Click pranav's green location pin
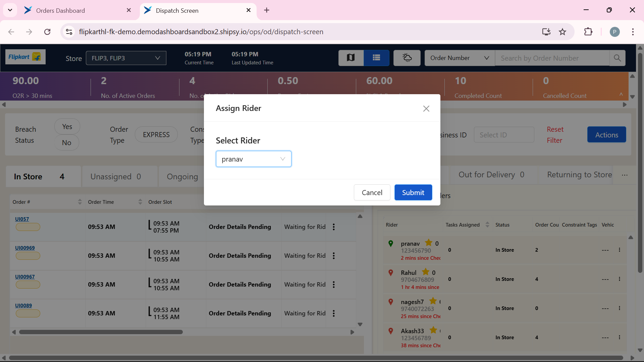The height and width of the screenshot is (362, 644). [x=390, y=243]
